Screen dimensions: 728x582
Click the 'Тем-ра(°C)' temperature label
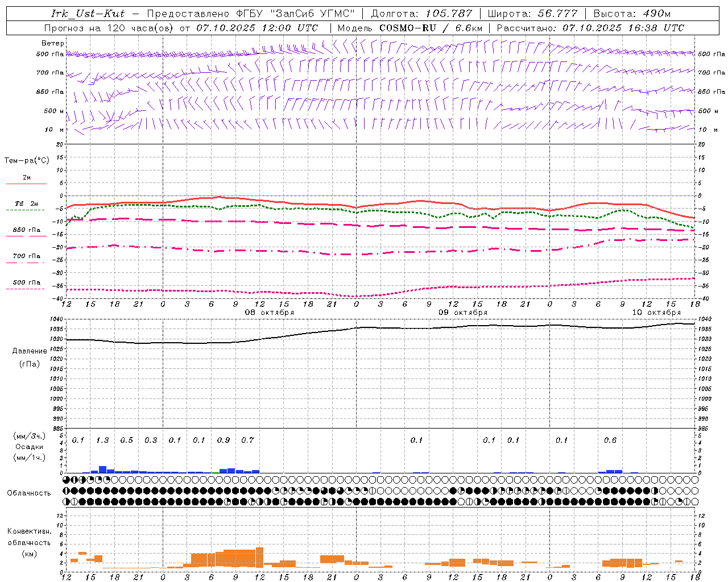27,160
